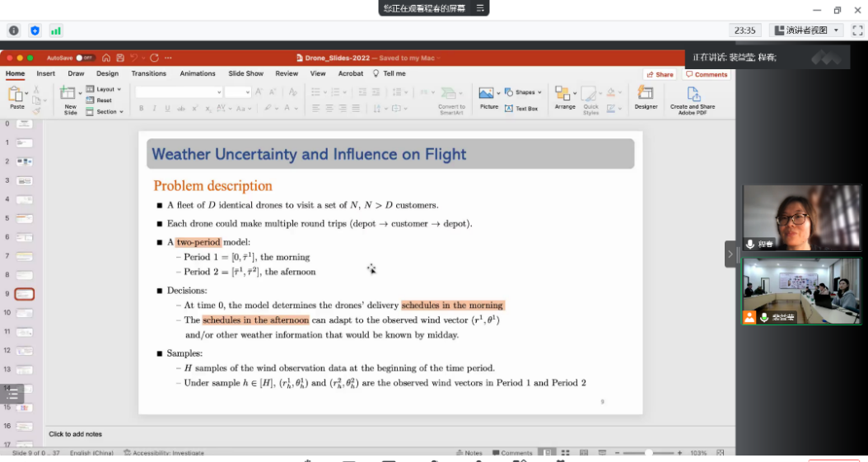This screenshot has height=462, width=868.
Task: Switch to slide sorter view
Action: pyautogui.click(x=565, y=453)
